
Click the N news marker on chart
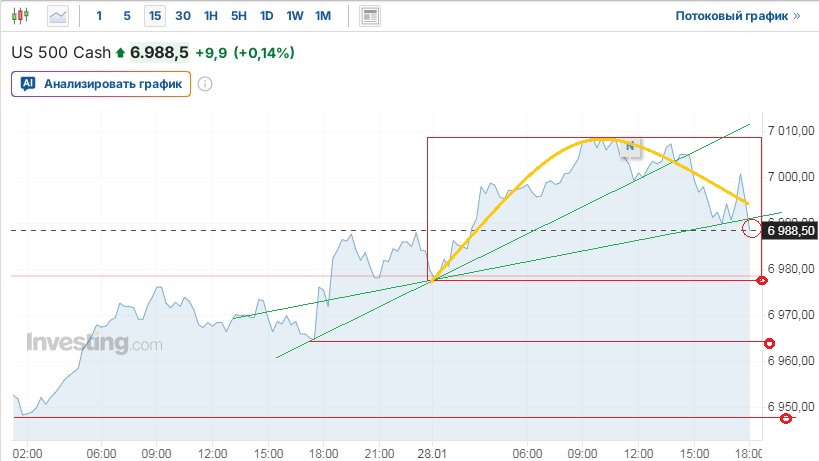tap(629, 146)
